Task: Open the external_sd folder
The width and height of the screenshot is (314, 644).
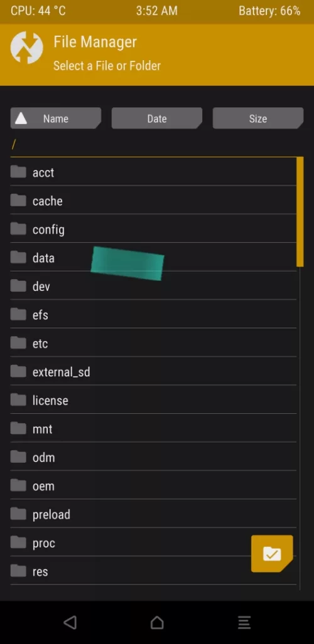Action: point(153,372)
